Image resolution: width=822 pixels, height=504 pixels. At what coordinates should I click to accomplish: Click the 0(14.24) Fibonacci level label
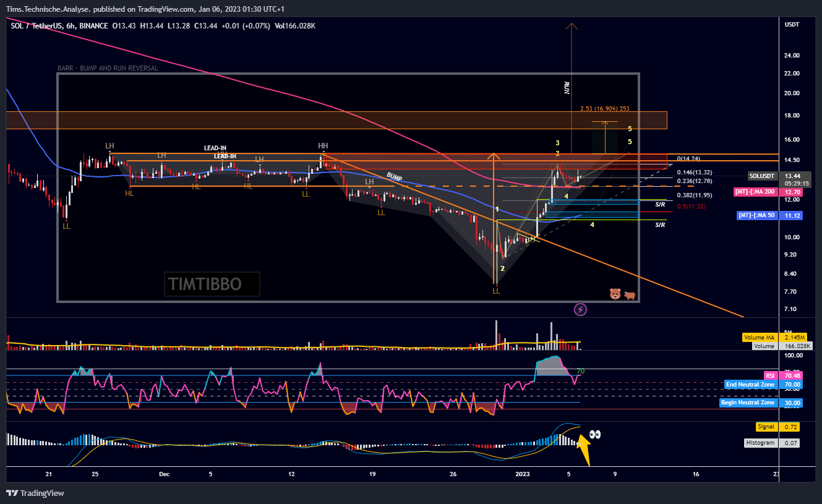coord(688,158)
